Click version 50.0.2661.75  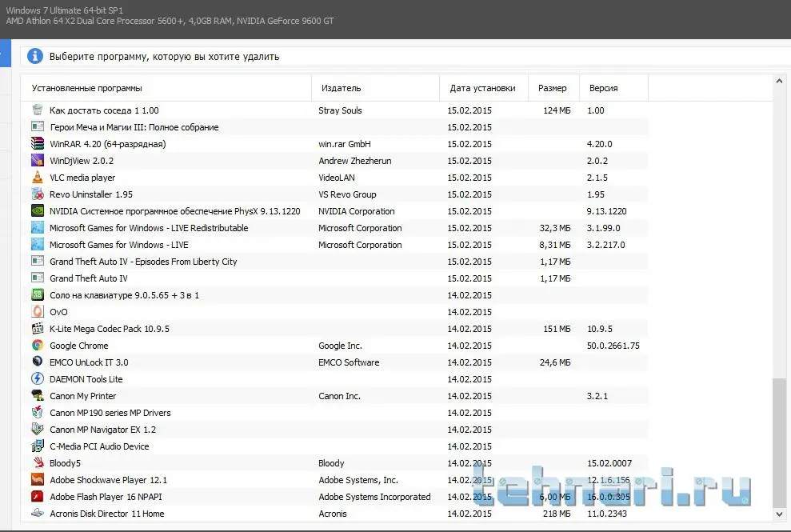(613, 346)
